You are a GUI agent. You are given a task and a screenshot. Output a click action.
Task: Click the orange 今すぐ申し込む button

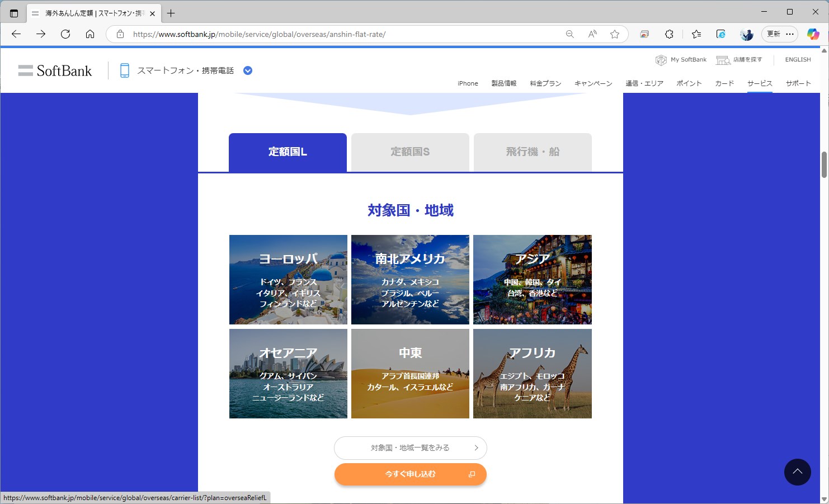point(410,474)
